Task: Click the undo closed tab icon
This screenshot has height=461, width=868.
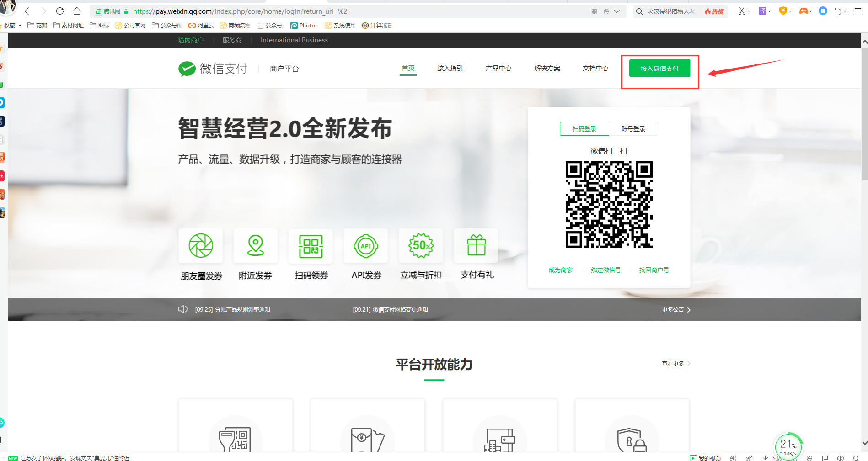Action: pos(838,11)
